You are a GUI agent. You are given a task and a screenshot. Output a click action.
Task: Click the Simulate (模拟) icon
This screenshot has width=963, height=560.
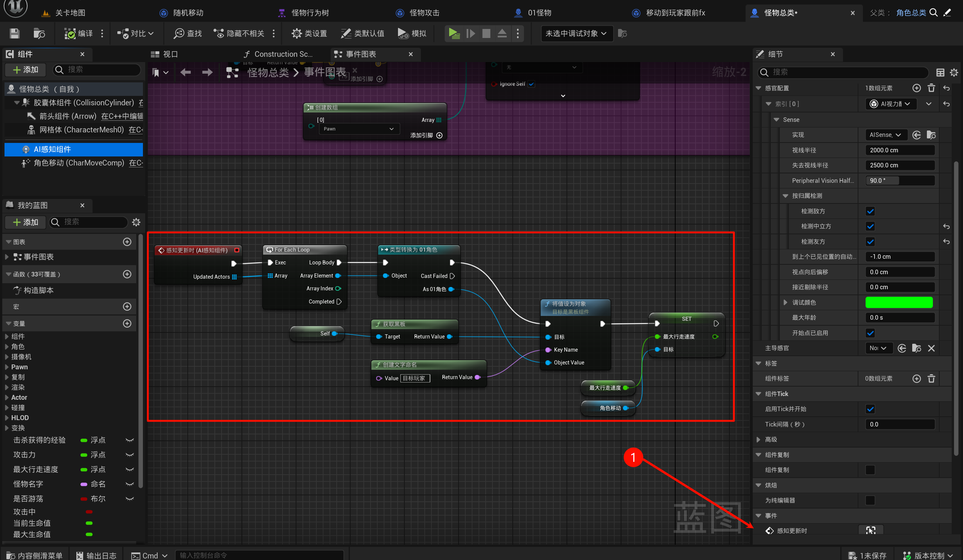pyautogui.click(x=403, y=33)
